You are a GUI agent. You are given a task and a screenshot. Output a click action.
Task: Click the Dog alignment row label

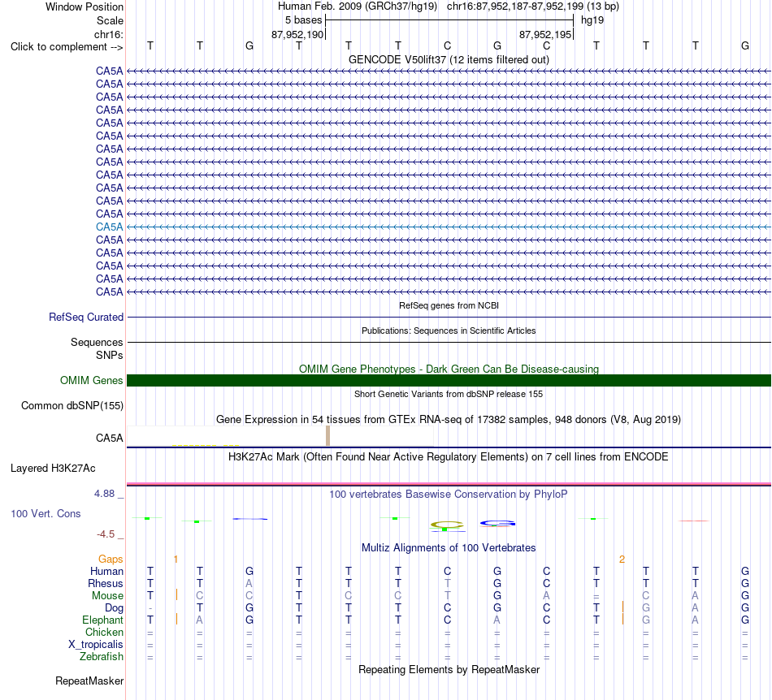[x=114, y=608]
